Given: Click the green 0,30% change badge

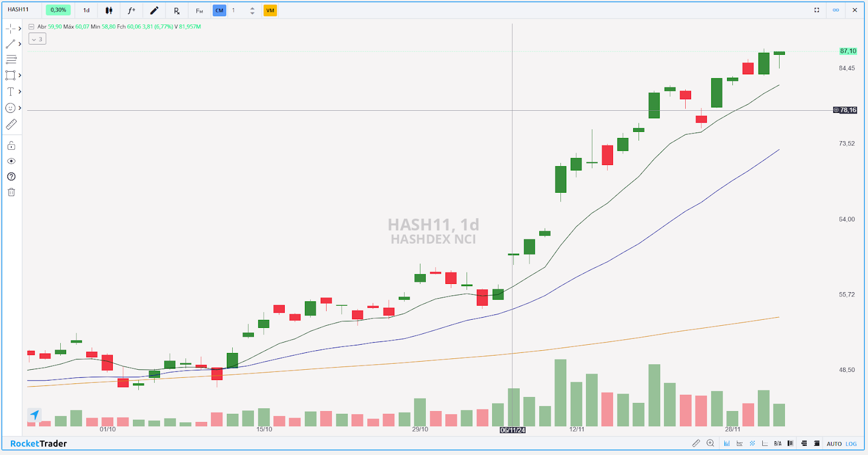Looking at the screenshot, I should (58, 10).
